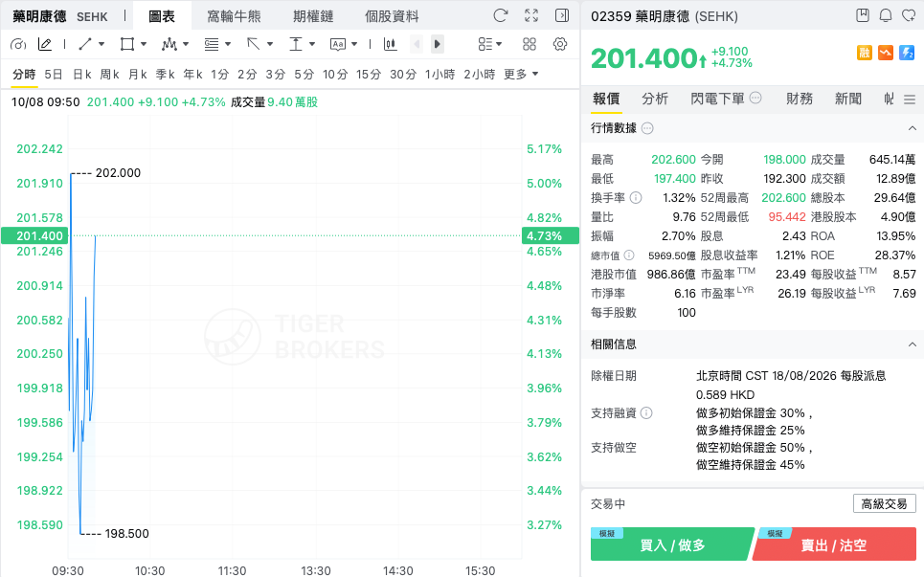The height and width of the screenshot is (577, 924).
Task: Select the 周k timeframe
Action: [x=109, y=75]
